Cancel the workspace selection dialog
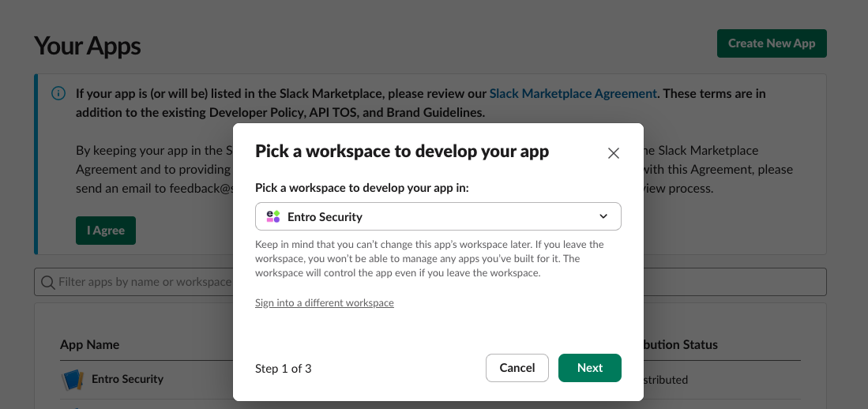Viewport: 868px width, 409px height. [x=517, y=368]
